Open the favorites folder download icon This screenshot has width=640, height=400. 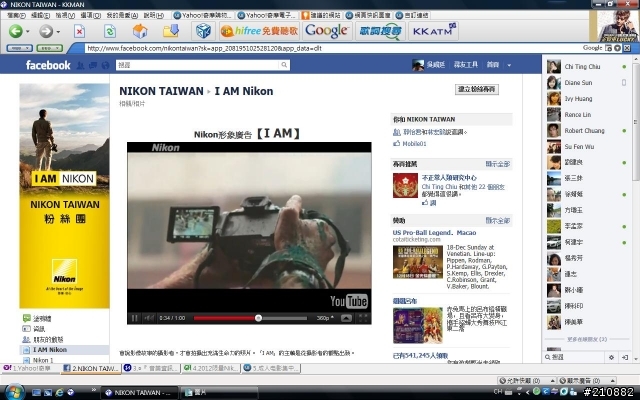pyautogui.click(x=171, y=31)
